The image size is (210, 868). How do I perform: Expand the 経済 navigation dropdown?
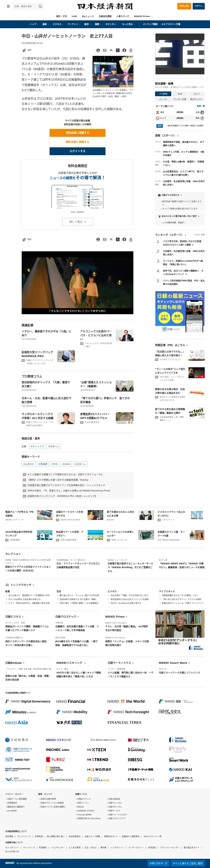click(x=87, y=24)
